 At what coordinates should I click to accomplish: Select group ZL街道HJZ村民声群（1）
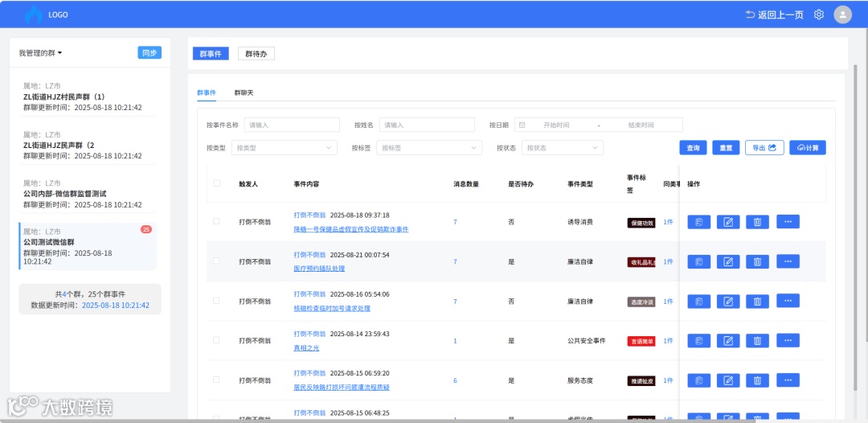(x=88, y=97)
